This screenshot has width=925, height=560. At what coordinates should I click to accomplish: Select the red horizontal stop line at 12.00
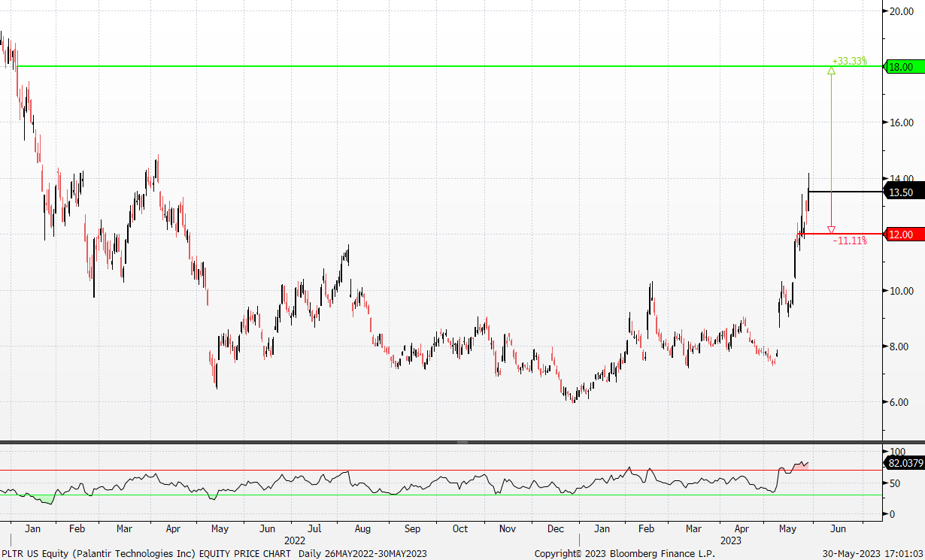[x=841, y=235]
